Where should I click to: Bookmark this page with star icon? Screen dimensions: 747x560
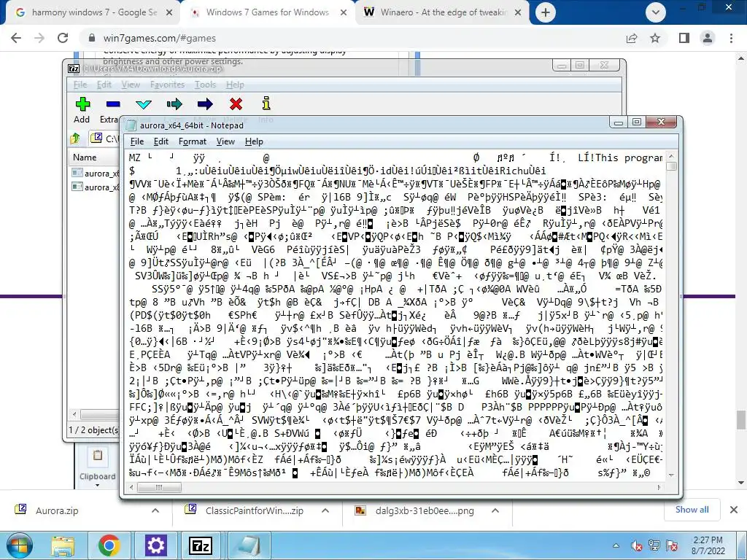[655, 38]
